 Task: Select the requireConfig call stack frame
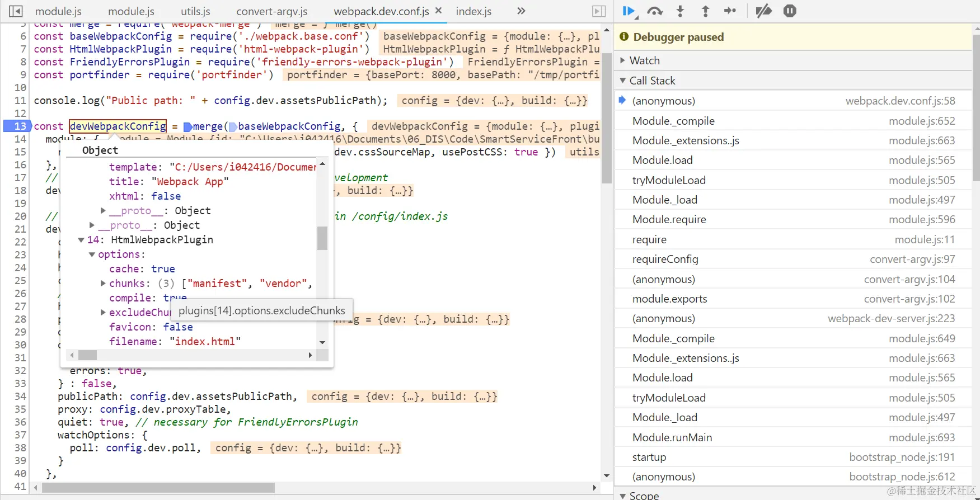(794, 259)
